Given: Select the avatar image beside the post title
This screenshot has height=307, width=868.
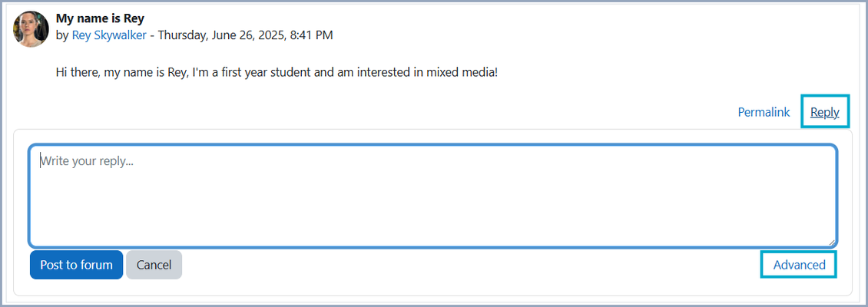Looking at the screenshot, I should click(31, 29).
